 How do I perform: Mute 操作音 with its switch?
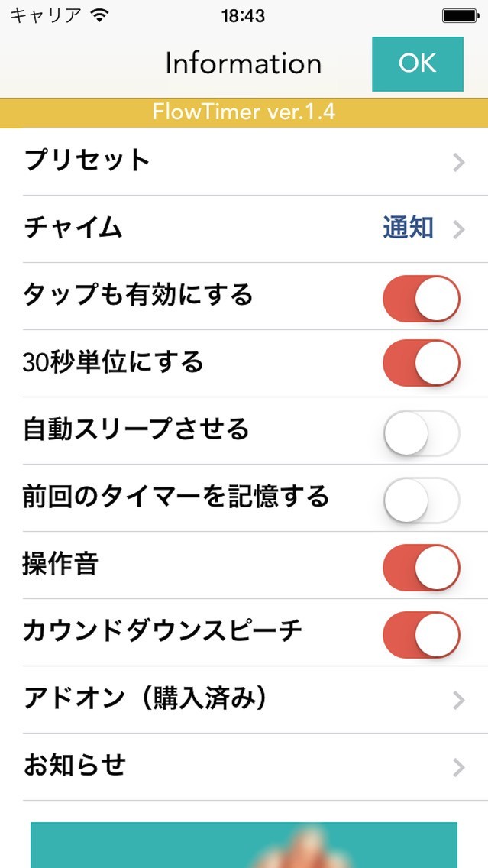click(x=421, y=567)
